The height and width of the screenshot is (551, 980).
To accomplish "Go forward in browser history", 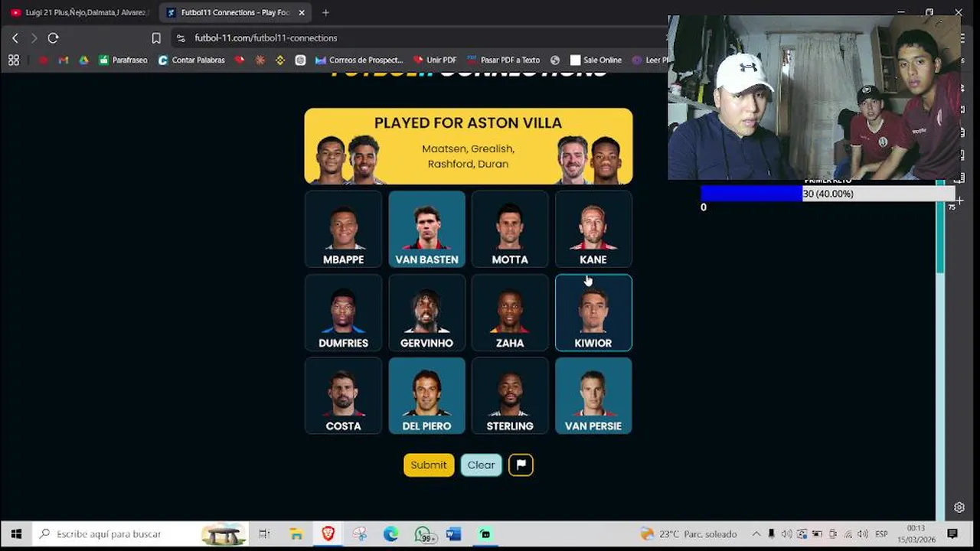I will (x=34, y=37).
